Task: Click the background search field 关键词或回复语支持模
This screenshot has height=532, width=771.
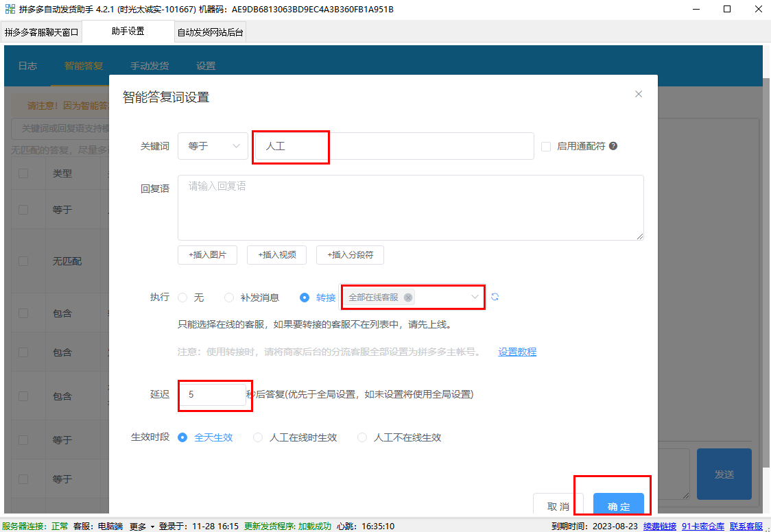Action: [x=60, y=128]
